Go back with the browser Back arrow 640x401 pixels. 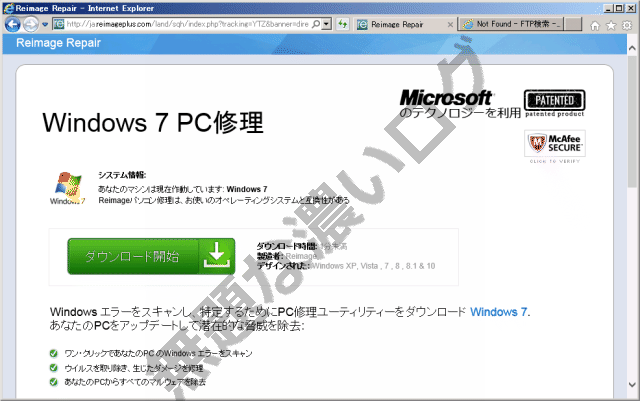(12, 25)
